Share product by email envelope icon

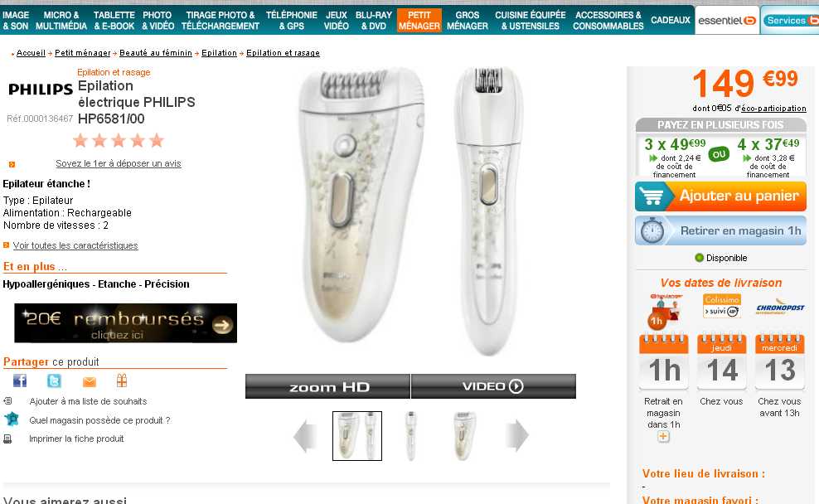[90, 382]
